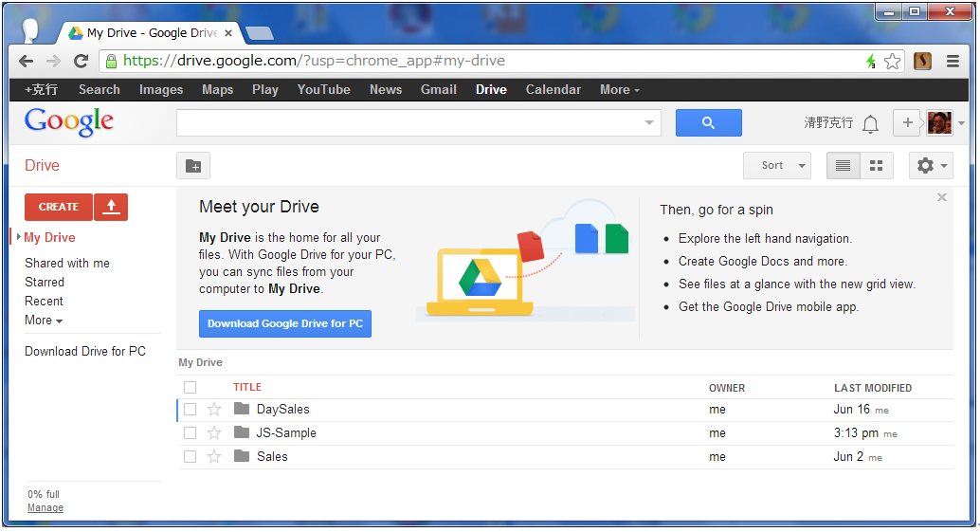The image size is (980, 532).
Task: Click the DaySales folder icon
Action: pos(242,409)
